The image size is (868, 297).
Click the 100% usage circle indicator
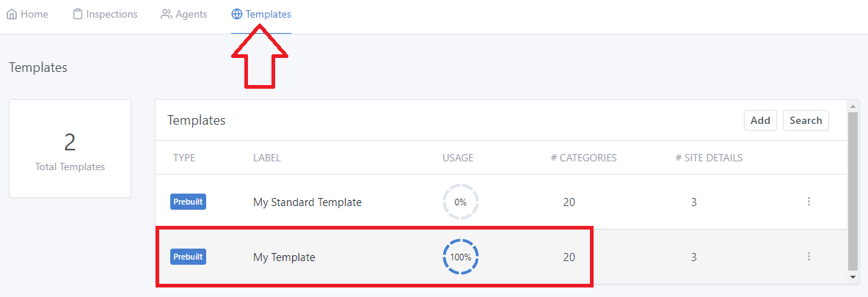460,257
